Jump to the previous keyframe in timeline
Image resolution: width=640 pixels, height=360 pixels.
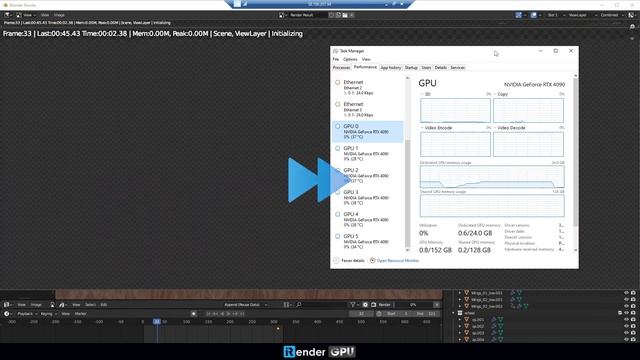click(216, 314)
